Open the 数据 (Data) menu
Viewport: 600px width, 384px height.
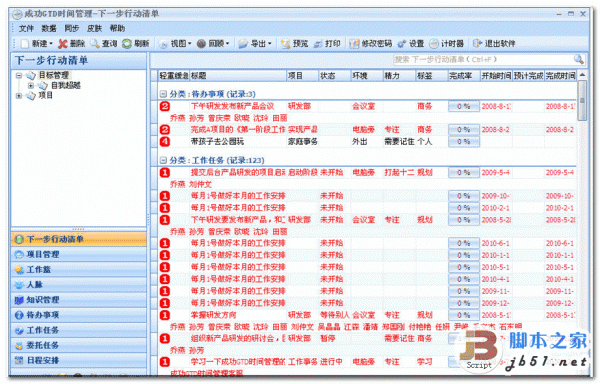click(x=49, y=28)
